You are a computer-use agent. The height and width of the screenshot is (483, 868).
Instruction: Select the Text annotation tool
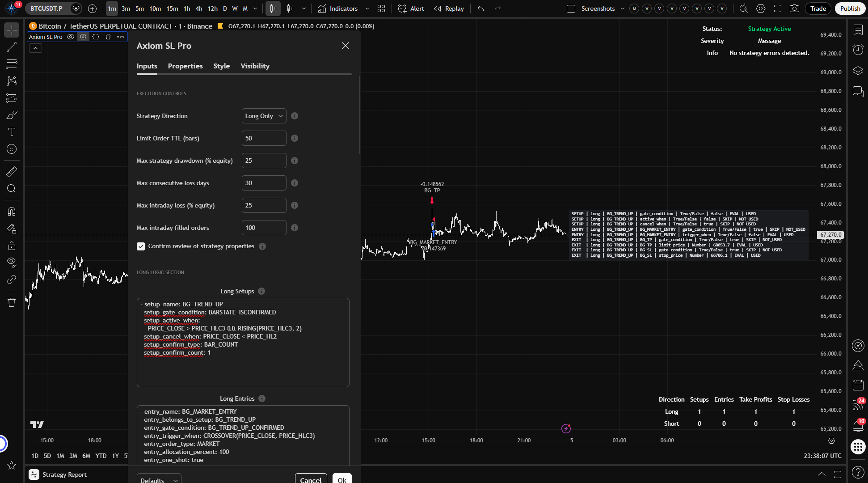pyautogui.click(x=12, y=132)
